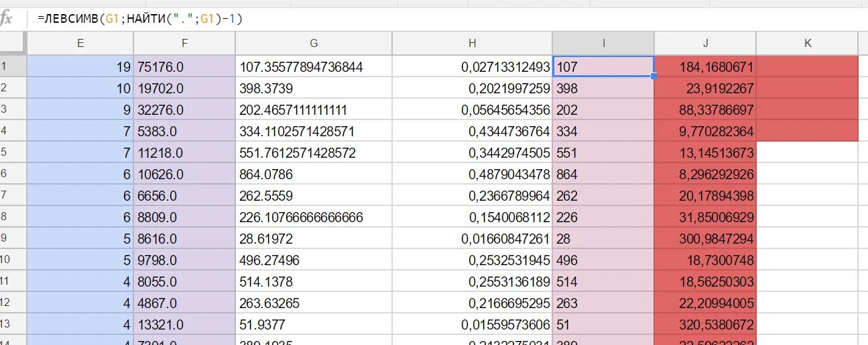This screenshot has width=868, height=345.
Task: Click cell with value 31,85006929
Action: tap(705, 217)
